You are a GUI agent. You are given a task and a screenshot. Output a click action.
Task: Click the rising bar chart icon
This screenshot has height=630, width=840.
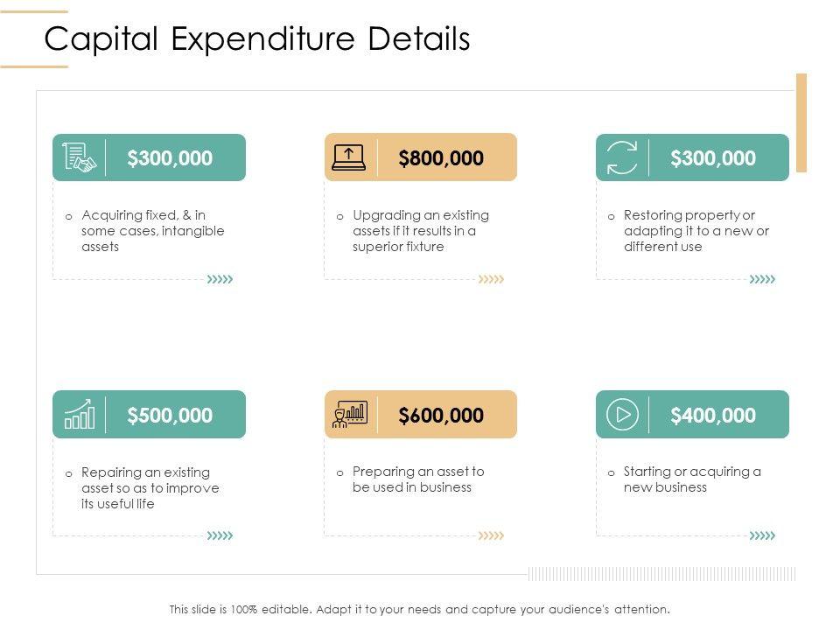click(x=80, y=415)
